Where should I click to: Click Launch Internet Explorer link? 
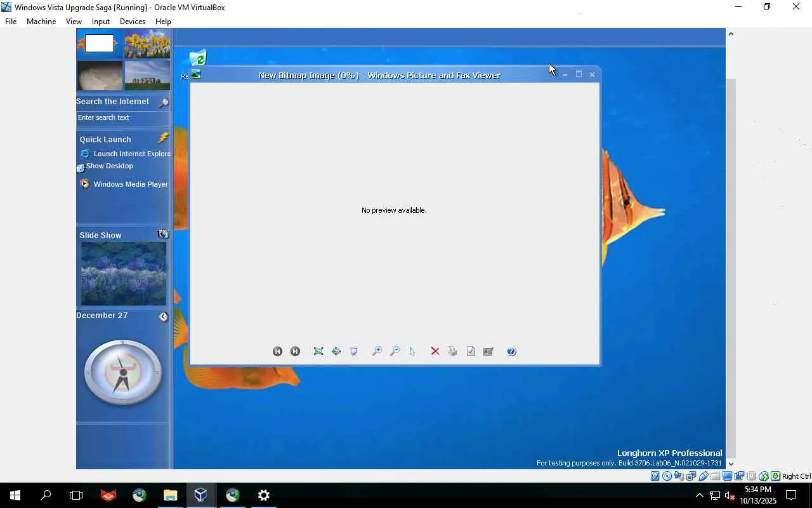pyautogui.click(x=132, y=154)
